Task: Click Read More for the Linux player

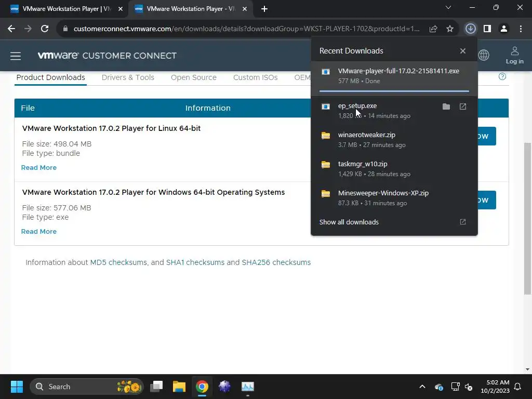Action: (39, 168)
